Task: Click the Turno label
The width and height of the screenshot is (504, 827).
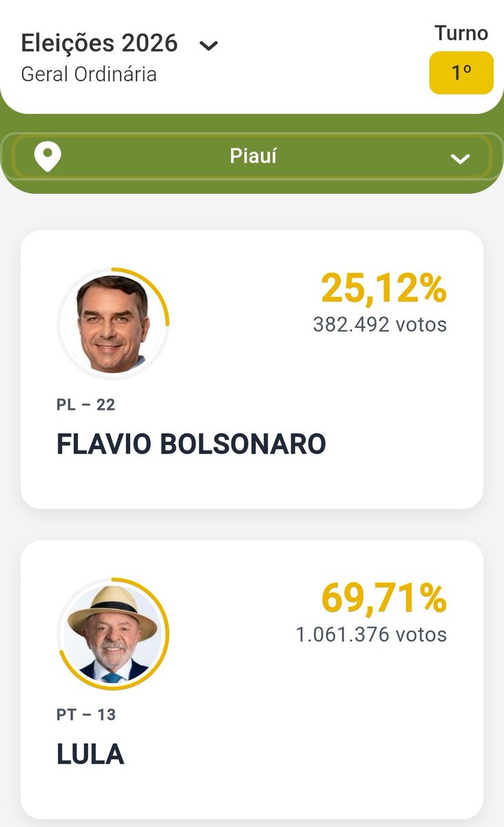Action: pyautogui.click(x=461, y=33)
